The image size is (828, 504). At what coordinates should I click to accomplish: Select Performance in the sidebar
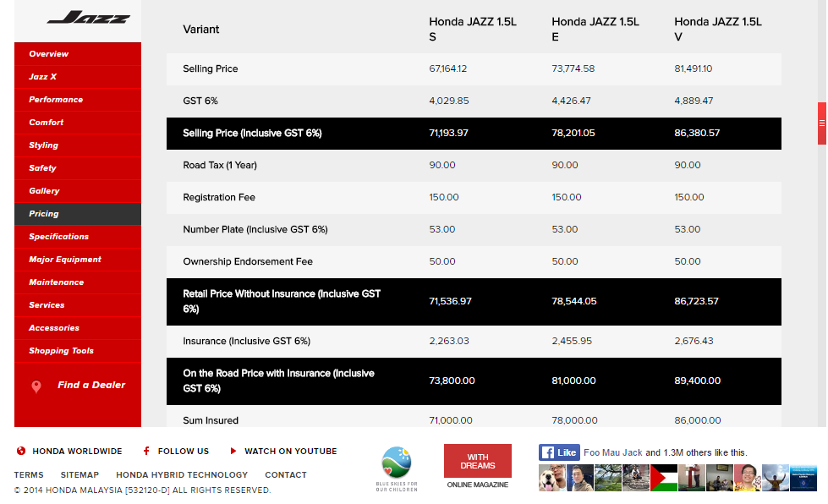[56, 100]
